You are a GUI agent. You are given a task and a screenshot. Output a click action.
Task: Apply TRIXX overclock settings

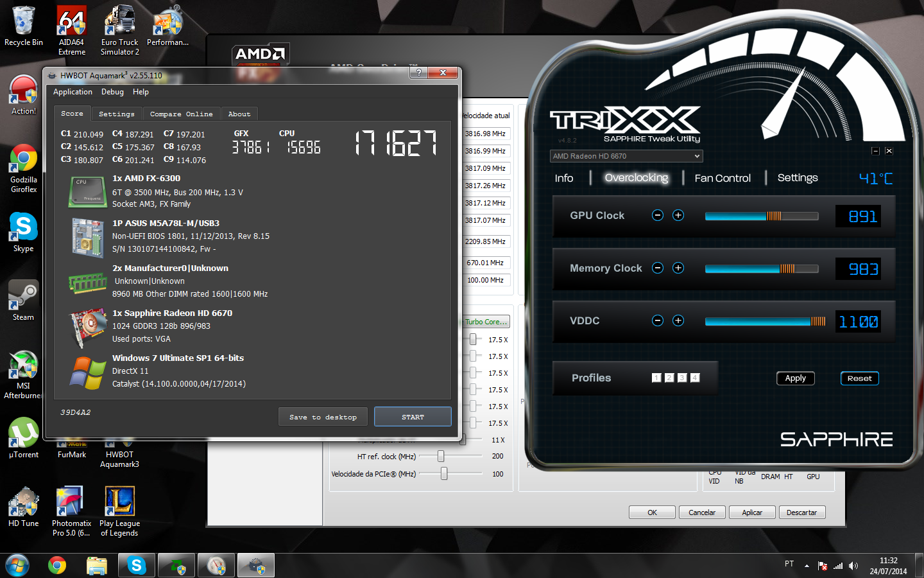tap(796, 378)
